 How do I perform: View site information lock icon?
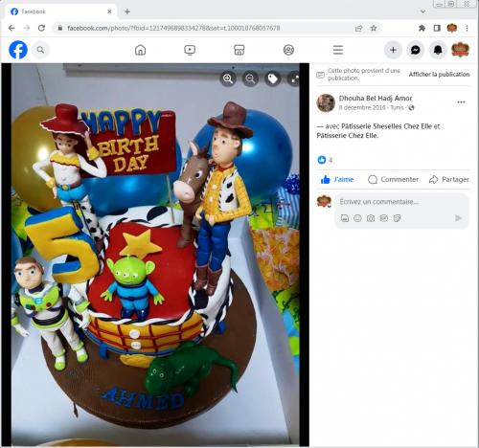point(59,28)
